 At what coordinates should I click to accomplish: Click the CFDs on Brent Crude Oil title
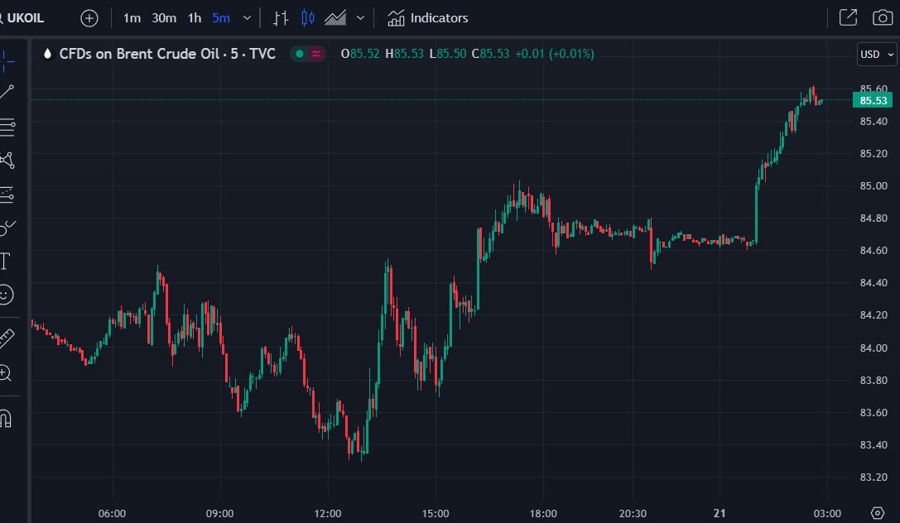tap(167, 54)
